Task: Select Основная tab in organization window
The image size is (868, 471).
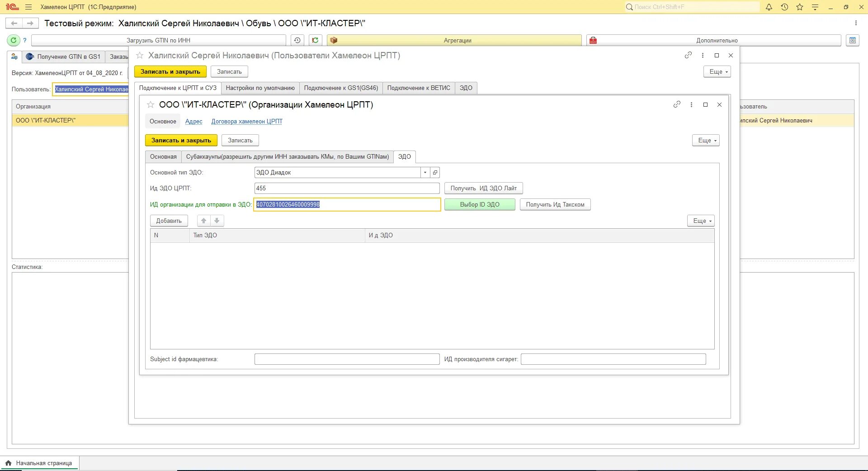Action: pyautogui.click(x=163, y=156)
